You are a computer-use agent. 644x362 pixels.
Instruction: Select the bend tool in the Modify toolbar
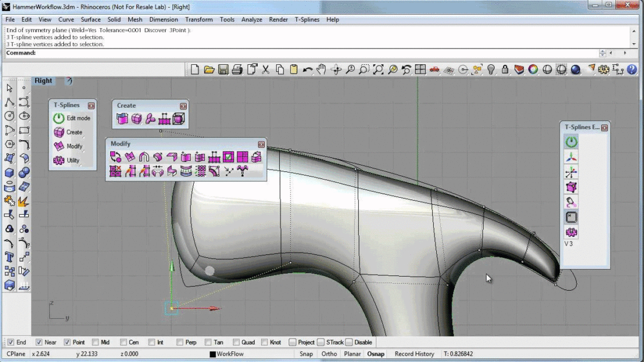(x=143, y=156)
